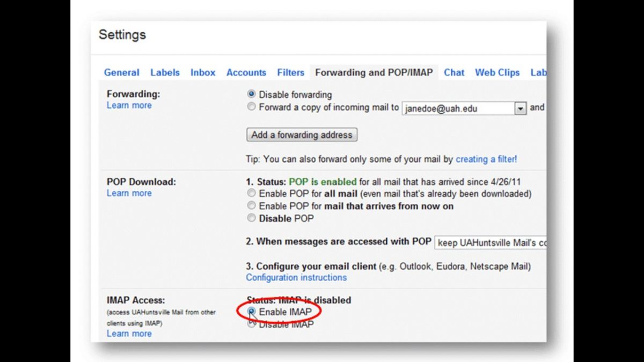644x362 pixels.
Task: Click Add a forwarding address
Action: point(301,135)
